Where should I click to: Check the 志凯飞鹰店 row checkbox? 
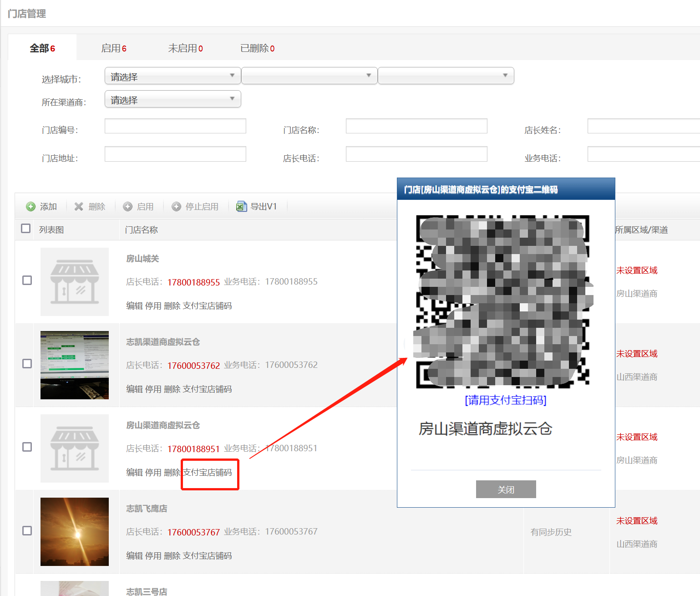coord(27,531)
